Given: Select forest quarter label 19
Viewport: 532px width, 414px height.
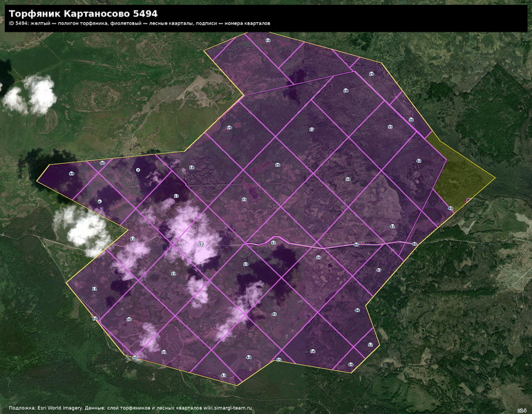Looking at the screenshot, I should tap(229, 128).
